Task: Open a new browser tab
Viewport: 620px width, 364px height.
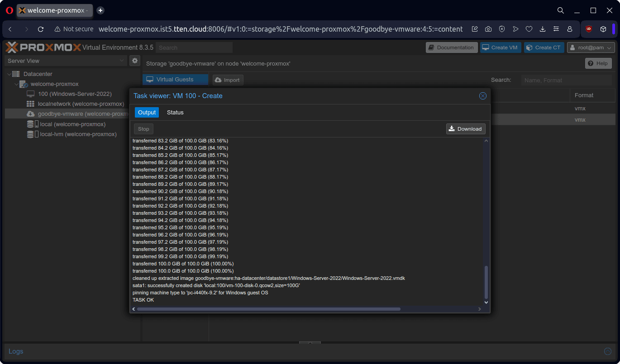Action: click(100, 10)
